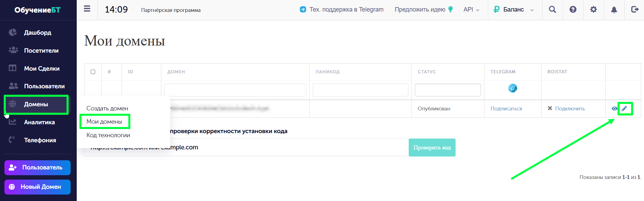The height and width of the screenshot is (201, 644).
Task: Open Домены in the sidebar
Action: click(36, 104)
